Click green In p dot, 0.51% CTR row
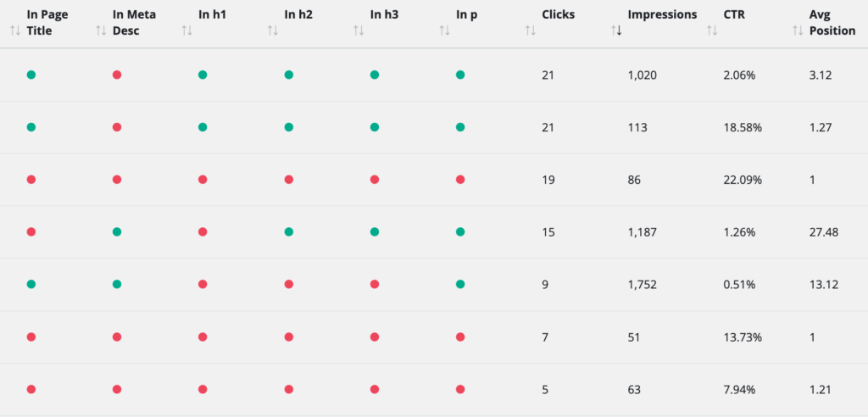This screenshot has height=417, width=868. click(460, 284)
